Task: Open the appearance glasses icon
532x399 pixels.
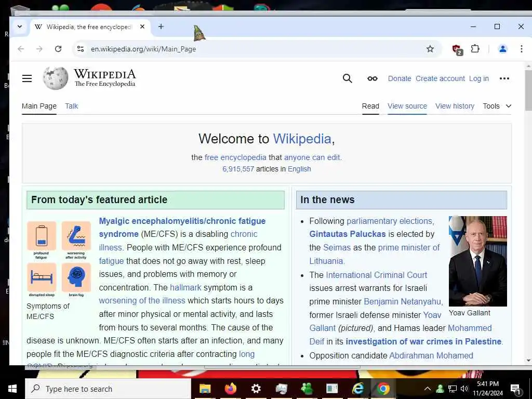Action: (x=372, y=79)
